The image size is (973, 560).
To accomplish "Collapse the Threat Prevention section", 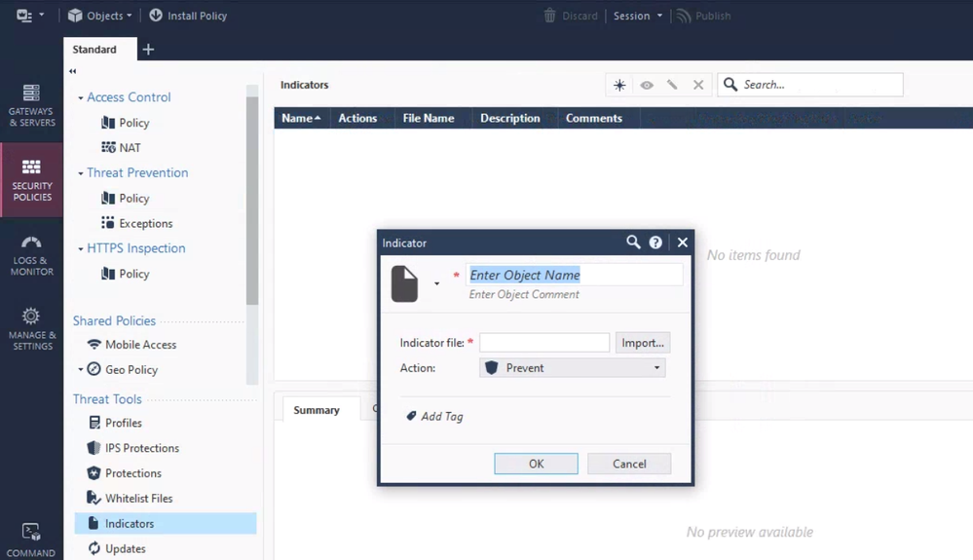I will (81, 173).
